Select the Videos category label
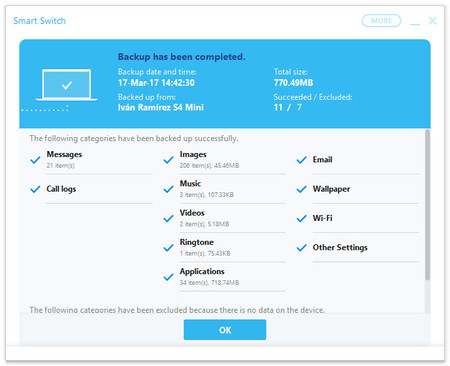Screen dimensions: 450x366 (x=192, y=213)
